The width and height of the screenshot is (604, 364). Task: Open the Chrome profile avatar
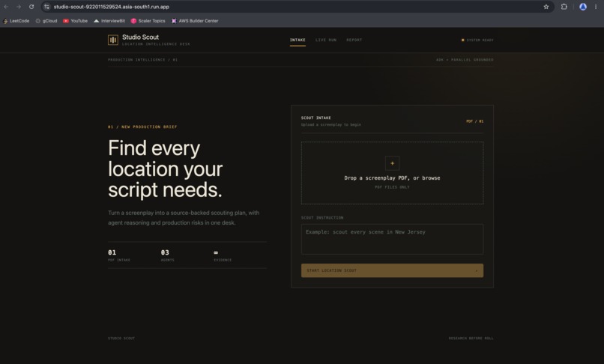pos(583,7)
